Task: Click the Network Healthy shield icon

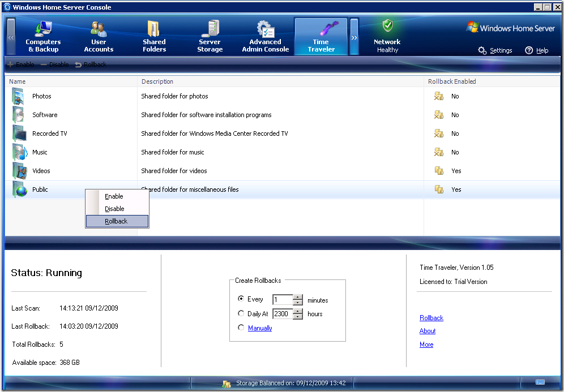Action: pos(387,25)
